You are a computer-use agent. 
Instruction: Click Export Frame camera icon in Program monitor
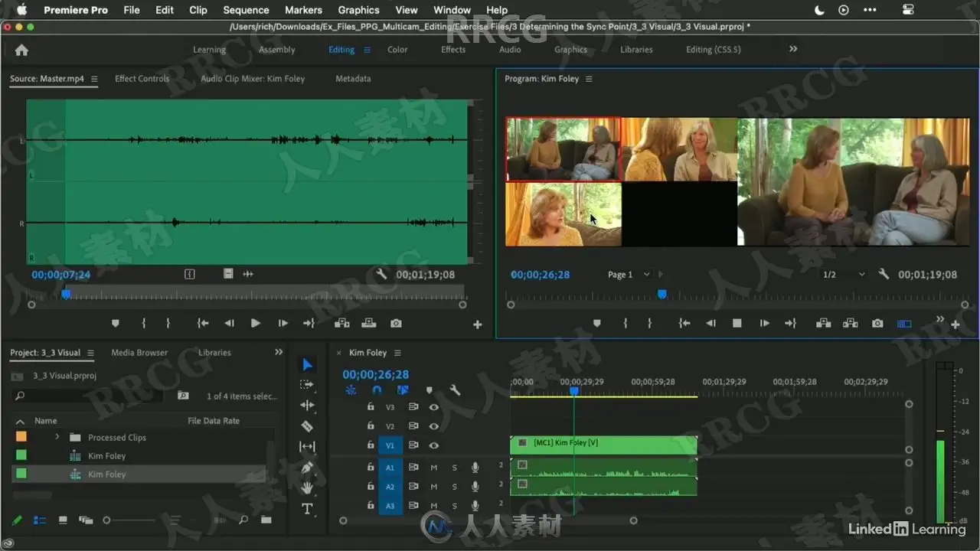click(x=877, y=324)
